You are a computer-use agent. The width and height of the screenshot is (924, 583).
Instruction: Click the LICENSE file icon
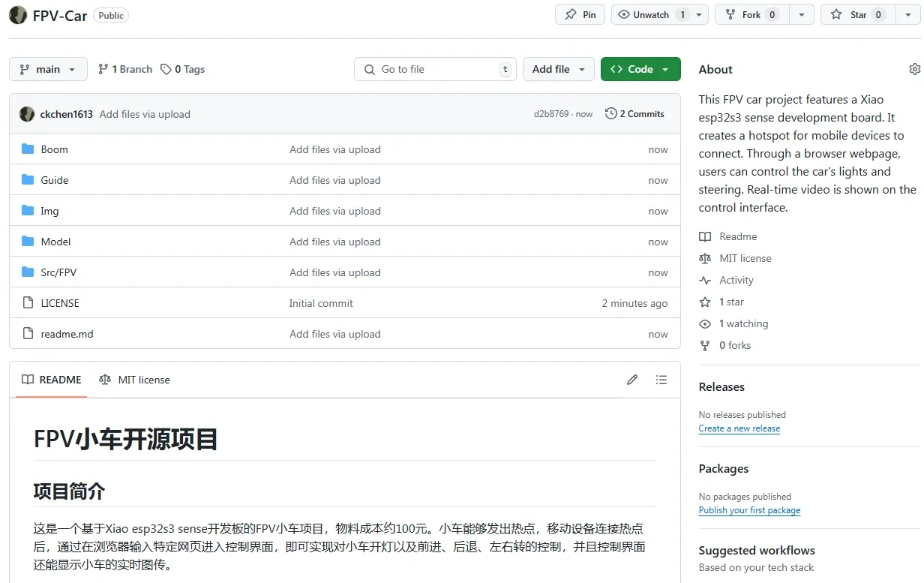(x=28, y=303)
